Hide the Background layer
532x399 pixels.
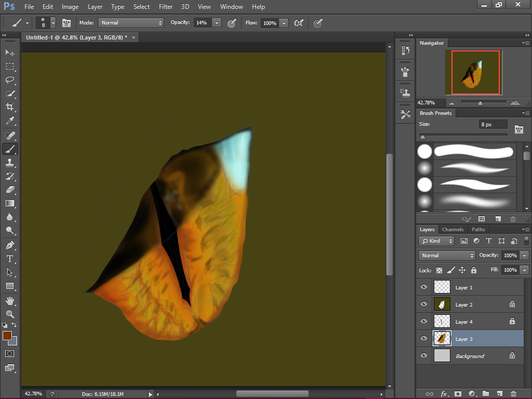(x=423, y=355)
